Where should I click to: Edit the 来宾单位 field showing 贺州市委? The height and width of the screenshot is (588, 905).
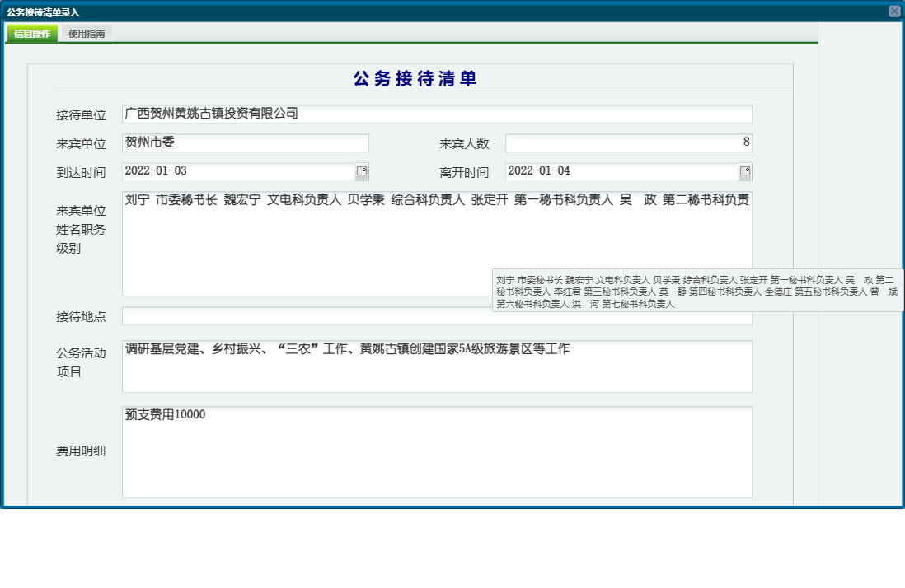(245, 142)
